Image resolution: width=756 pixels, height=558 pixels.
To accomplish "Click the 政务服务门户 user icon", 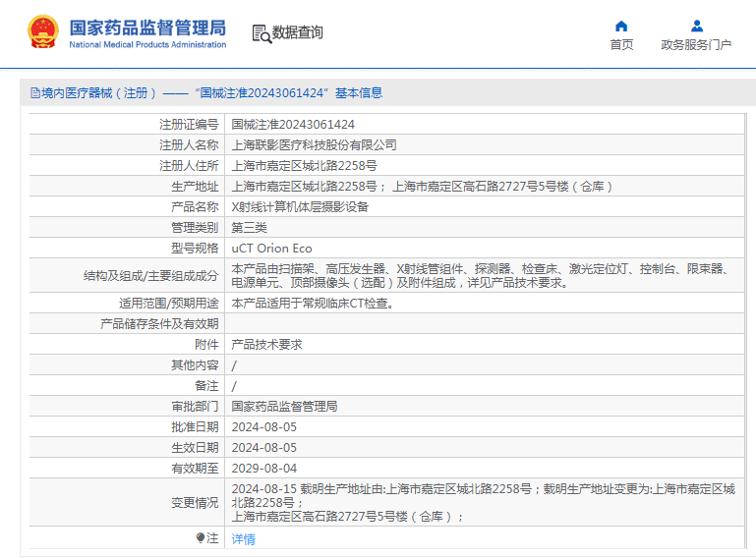I will click(697, 26).
